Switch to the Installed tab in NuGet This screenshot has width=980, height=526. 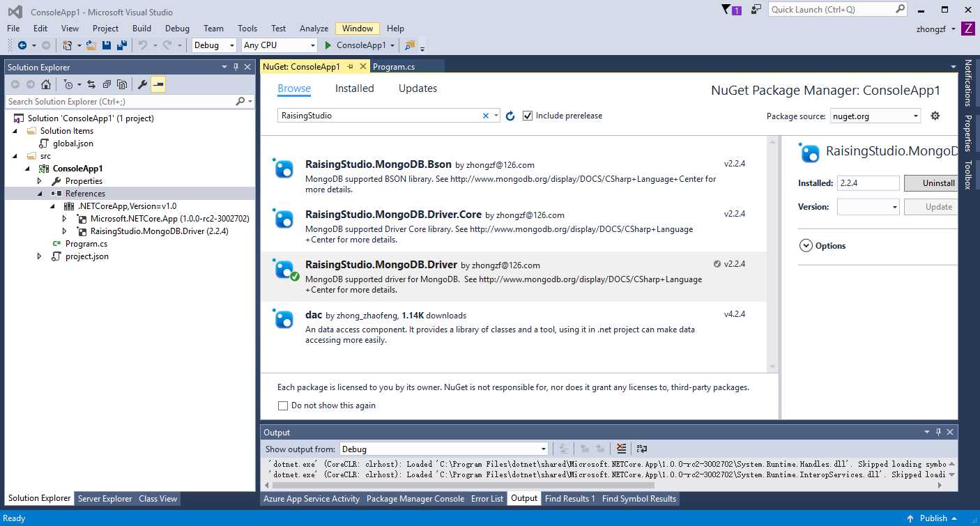(354, 88)
